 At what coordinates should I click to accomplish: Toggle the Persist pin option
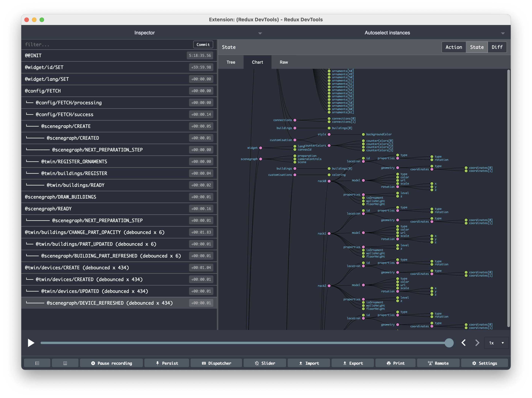167,363
